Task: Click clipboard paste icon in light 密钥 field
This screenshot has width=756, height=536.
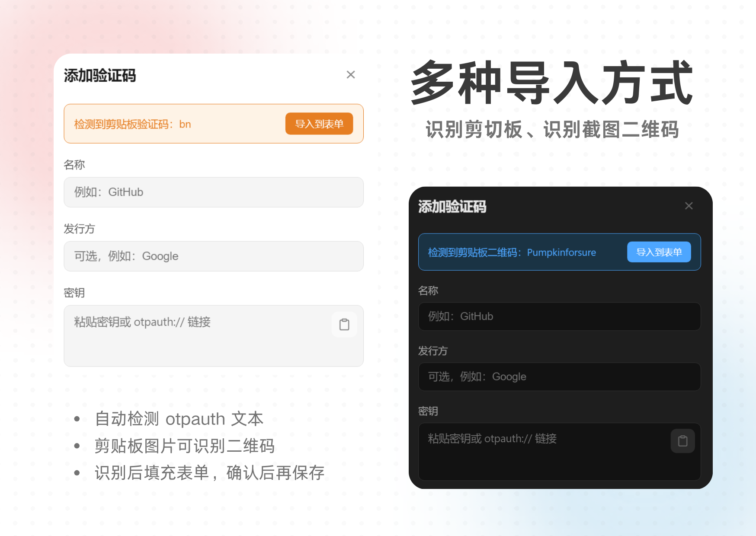Action: tap(344, 324)
